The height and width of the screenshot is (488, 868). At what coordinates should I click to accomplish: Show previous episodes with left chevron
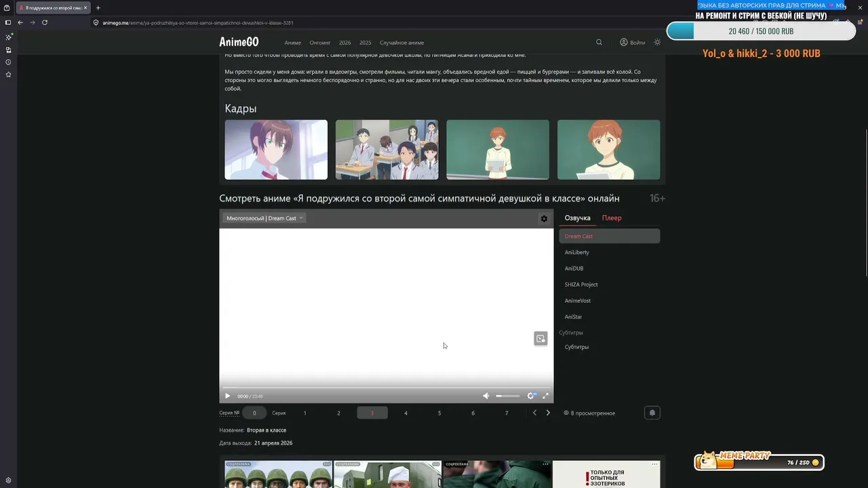click(534, 413)
